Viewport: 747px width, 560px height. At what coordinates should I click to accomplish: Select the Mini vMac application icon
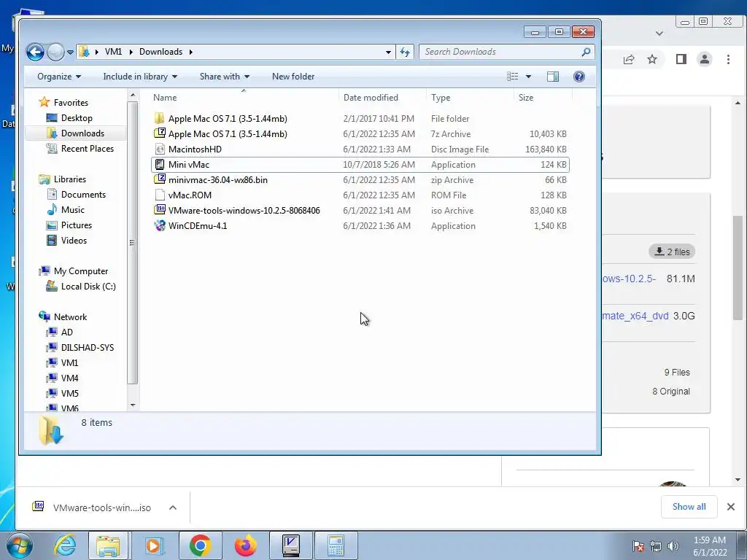(160, 164)
